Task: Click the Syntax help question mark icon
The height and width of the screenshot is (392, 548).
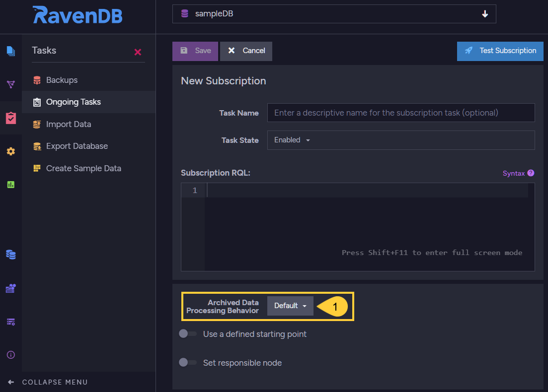Action: click(531, 173)
